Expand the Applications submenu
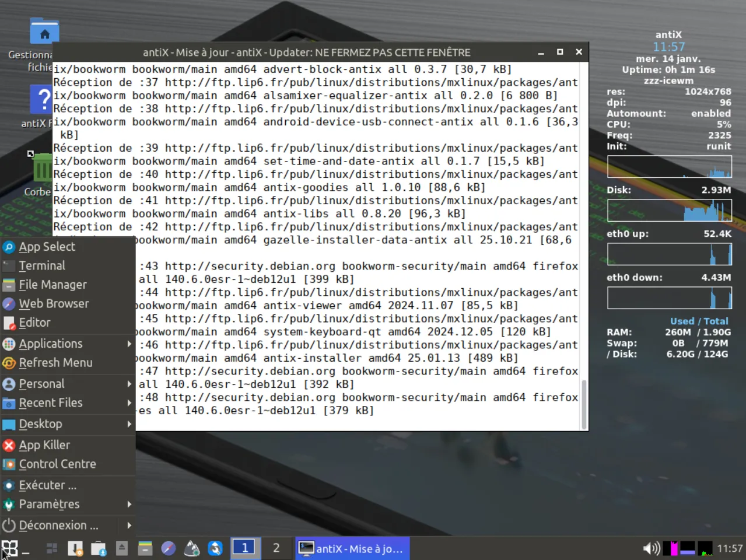The height and width of the screenshot is (560, 746). [50, 344]
